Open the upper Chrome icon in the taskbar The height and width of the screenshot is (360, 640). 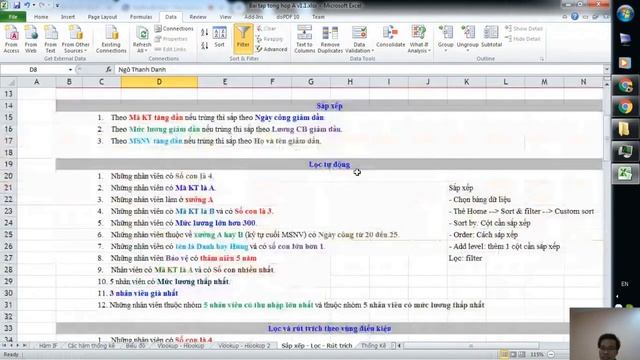click(x=625, y=86)
